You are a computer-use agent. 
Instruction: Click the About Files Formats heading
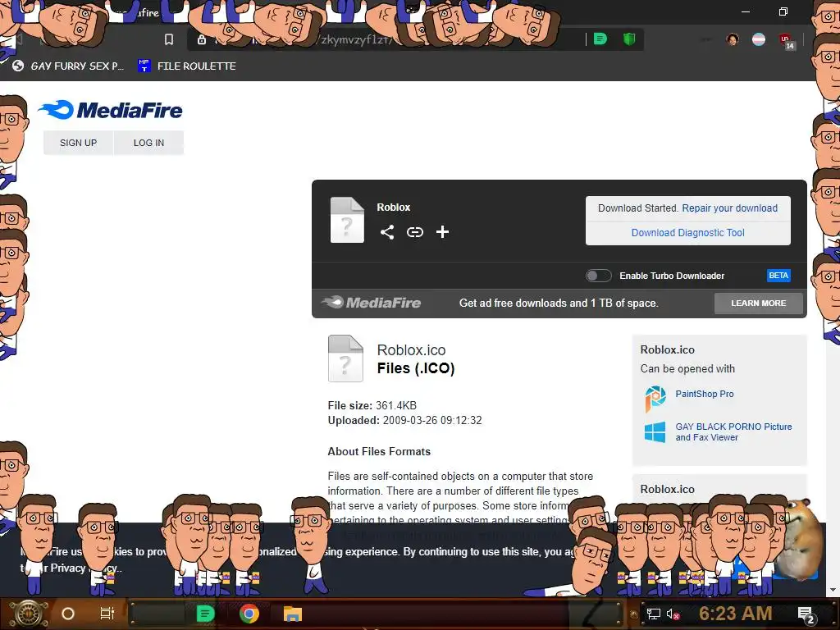pos(379,452)
